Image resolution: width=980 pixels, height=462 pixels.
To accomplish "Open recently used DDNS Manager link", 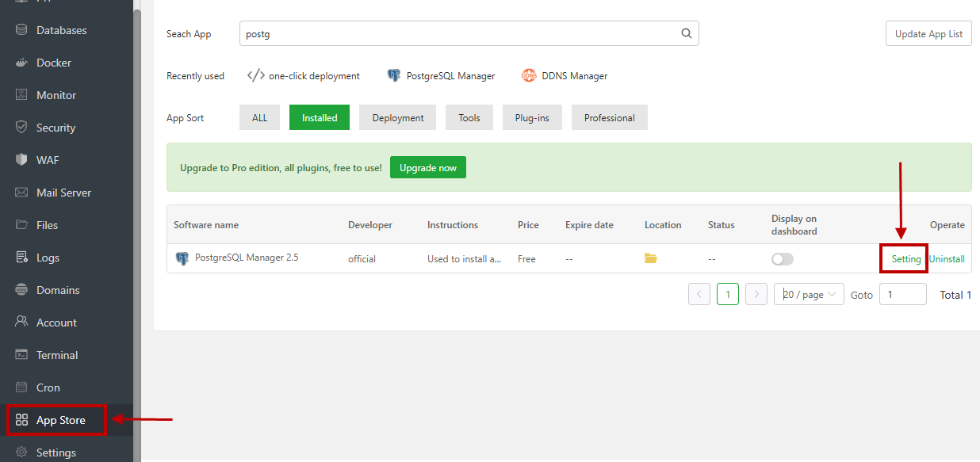I will (575, 76).
